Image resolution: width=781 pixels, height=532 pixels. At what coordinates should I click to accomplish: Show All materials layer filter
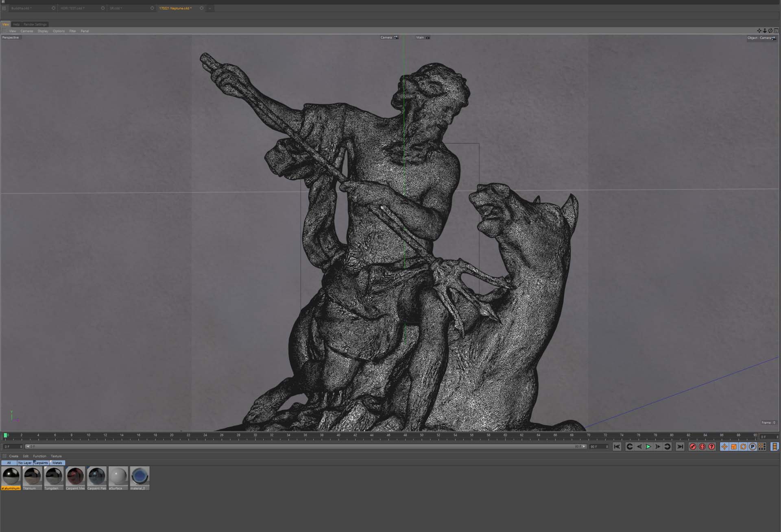9,463
